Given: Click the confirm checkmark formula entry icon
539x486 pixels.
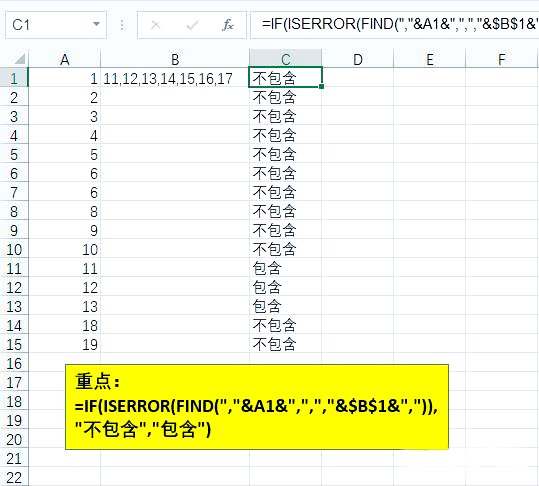Looking at the screenshot, I should pos(192,25).
